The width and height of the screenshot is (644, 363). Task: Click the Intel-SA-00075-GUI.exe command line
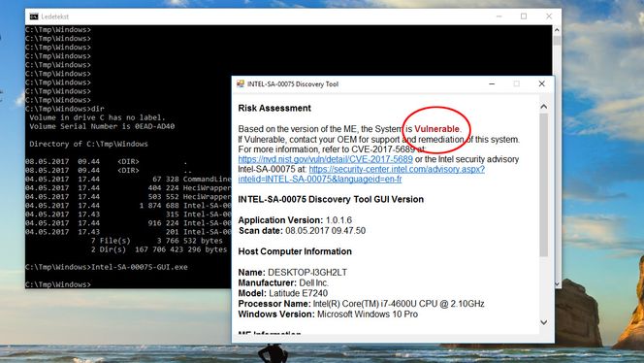[x=107, y=267]
